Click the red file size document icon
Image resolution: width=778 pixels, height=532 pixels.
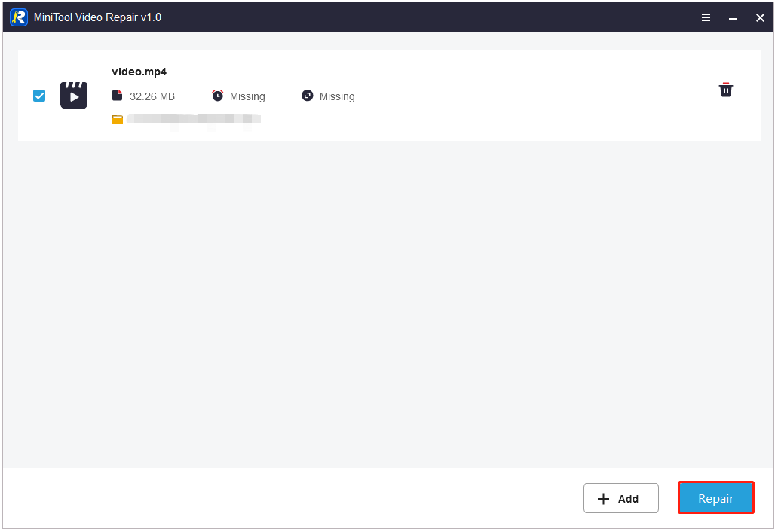point(118,96)
